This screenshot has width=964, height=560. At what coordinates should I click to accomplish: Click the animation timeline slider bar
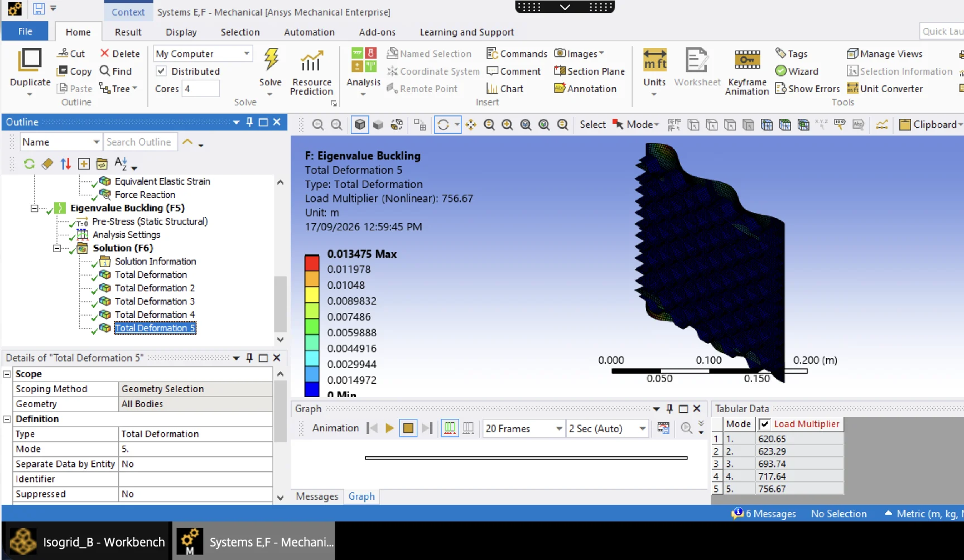click(526, 458)
